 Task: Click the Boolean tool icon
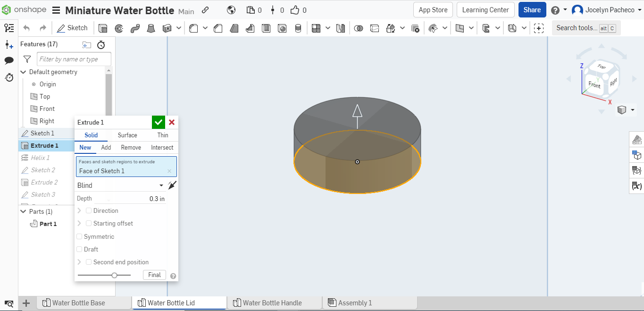[x=359, y=28]
